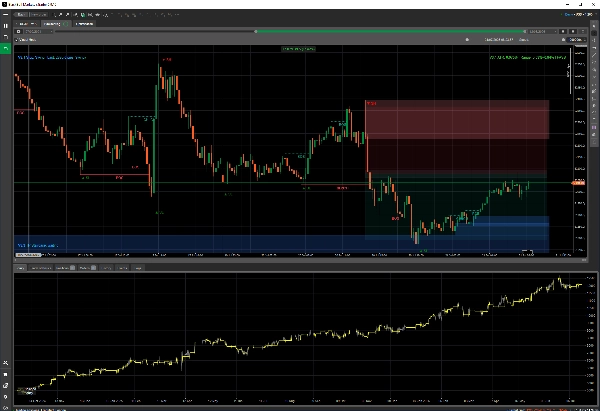Click the pin icon in the lower left sidebar
The width and height of the screenshot is (600, 411).
coord(5,397)
